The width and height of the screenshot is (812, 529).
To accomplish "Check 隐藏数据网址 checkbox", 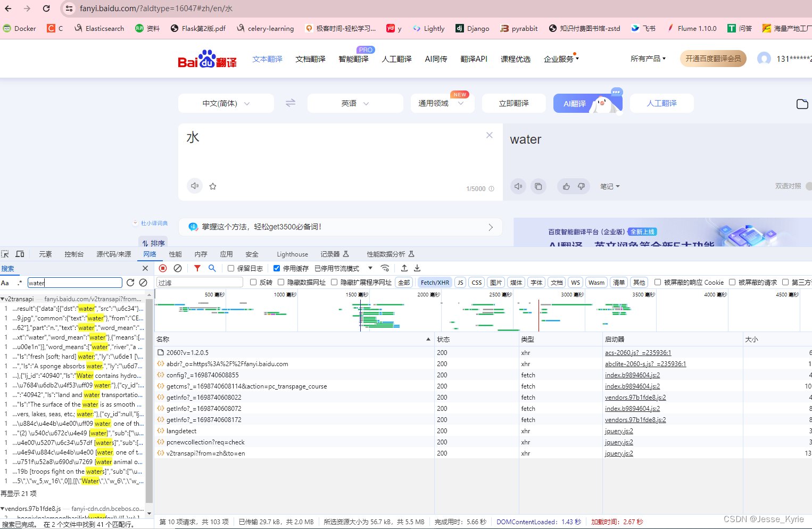I will coord(281,282).
